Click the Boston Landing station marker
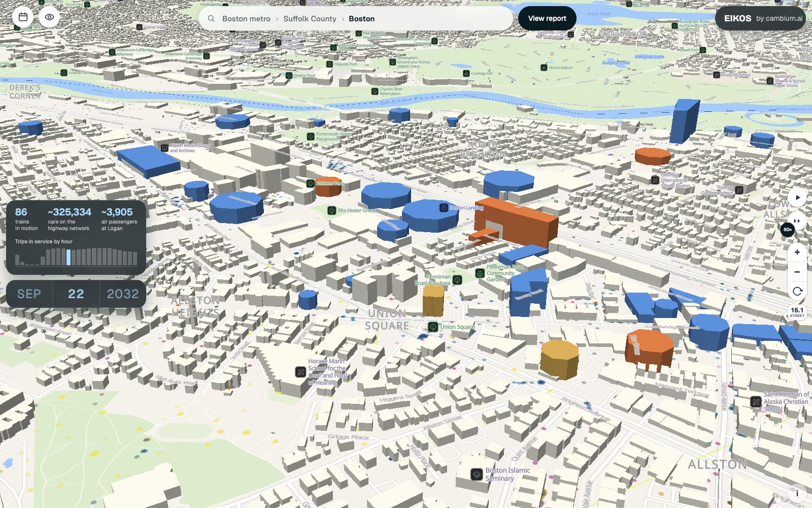 click(x=444, y=207)
